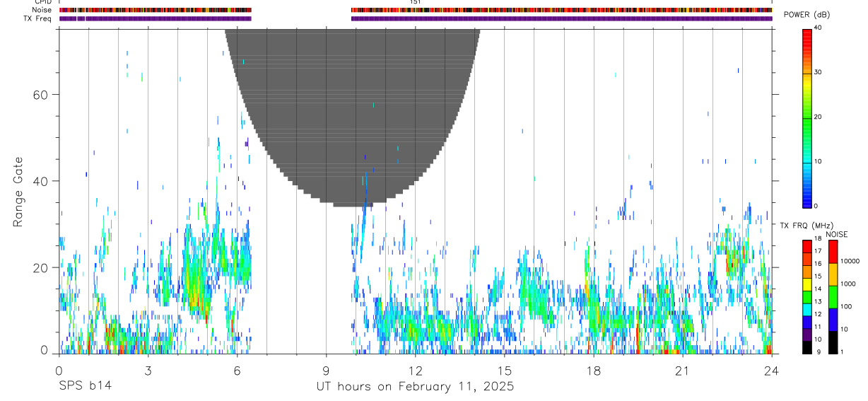The width and height of the screenshot is (868, 401).
Task: Click the 1000 label on the NOISE legend
Action: 848,284
